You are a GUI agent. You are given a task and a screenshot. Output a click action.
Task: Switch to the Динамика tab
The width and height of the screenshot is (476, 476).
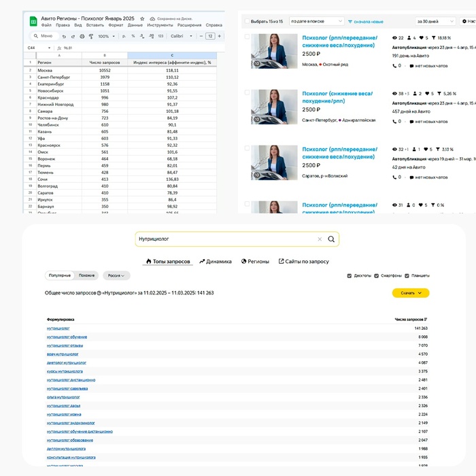pos(216,261)
